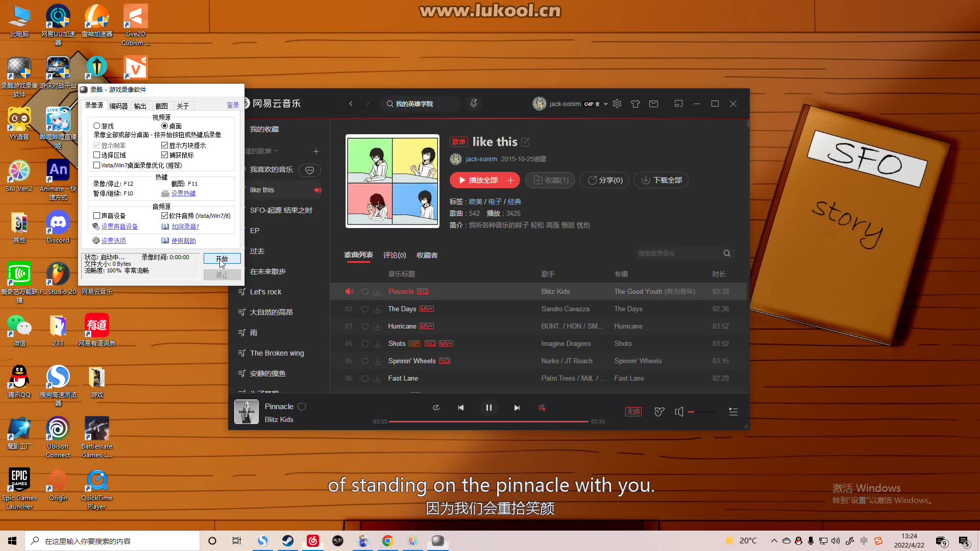Open the messages envelope icon

pyautogui.click(x=653, y=104)
